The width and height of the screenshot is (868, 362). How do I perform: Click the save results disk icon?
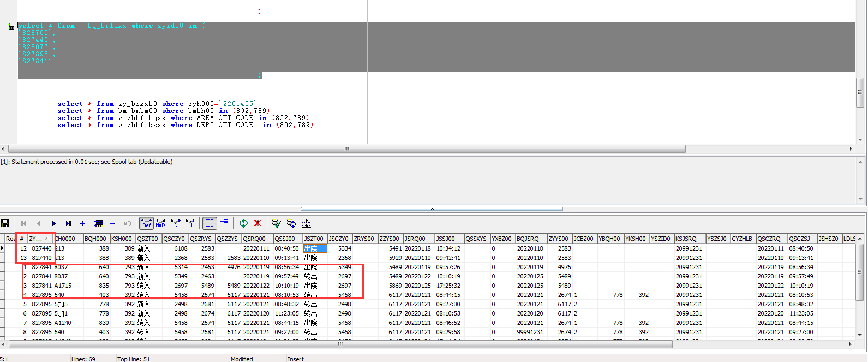tap(5, 223)
